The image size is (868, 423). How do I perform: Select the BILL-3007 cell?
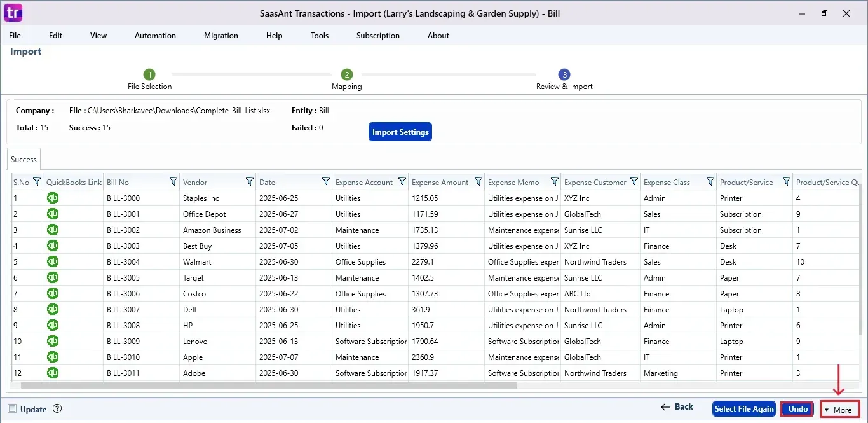pyautogui.click(x=142, y=309)
